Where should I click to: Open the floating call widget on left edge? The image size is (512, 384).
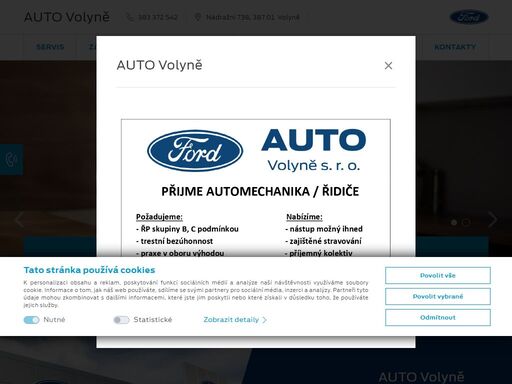click(x=11, y=160)
